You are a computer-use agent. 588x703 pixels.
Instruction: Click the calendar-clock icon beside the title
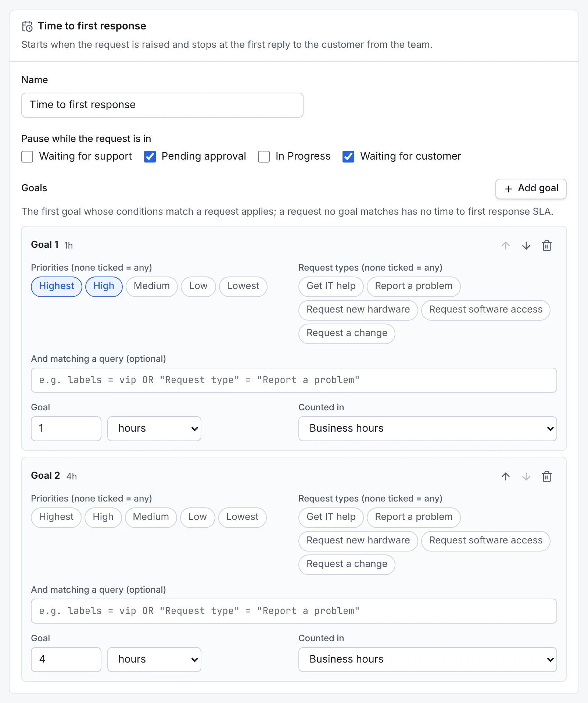pos(27,26)
